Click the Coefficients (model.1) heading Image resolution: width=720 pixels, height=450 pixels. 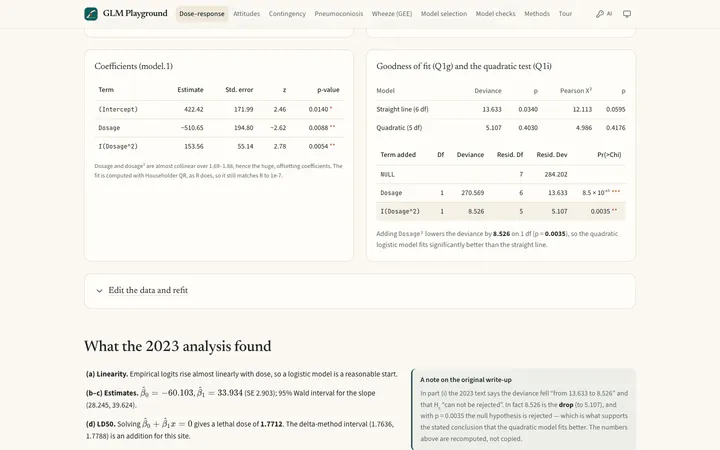[x=134, y=66]
